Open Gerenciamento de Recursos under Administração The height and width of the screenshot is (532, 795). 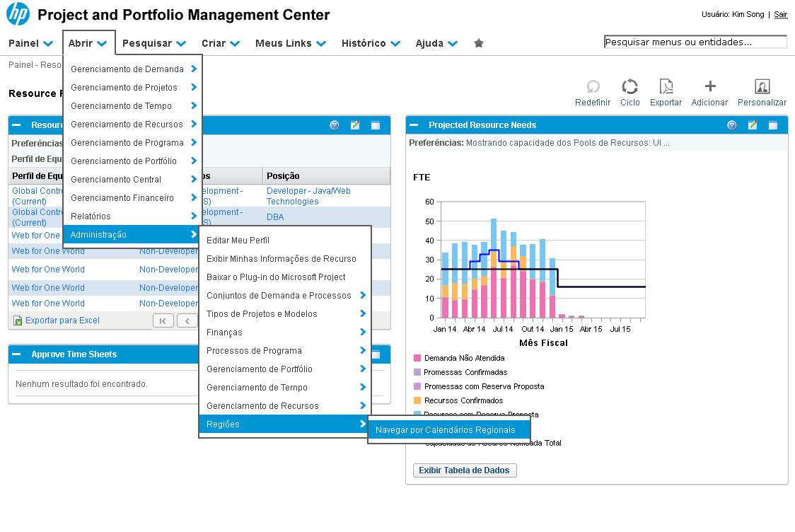point(262,406)
